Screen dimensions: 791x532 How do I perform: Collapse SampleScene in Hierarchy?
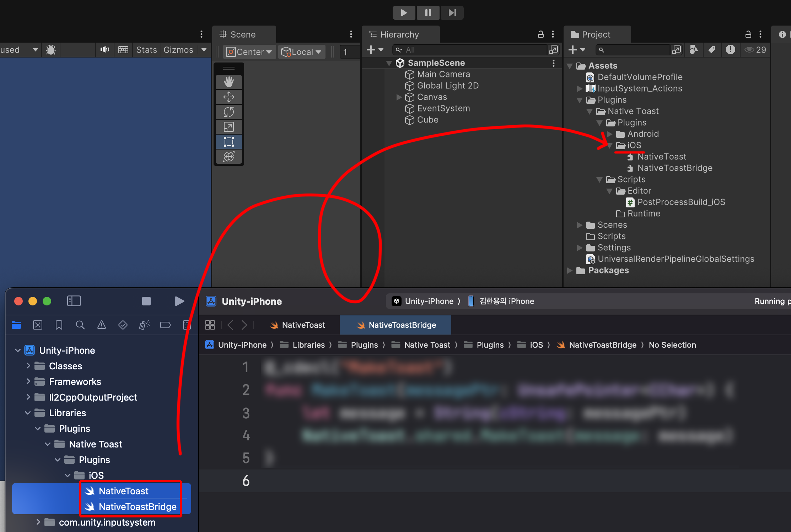(389, 63)
